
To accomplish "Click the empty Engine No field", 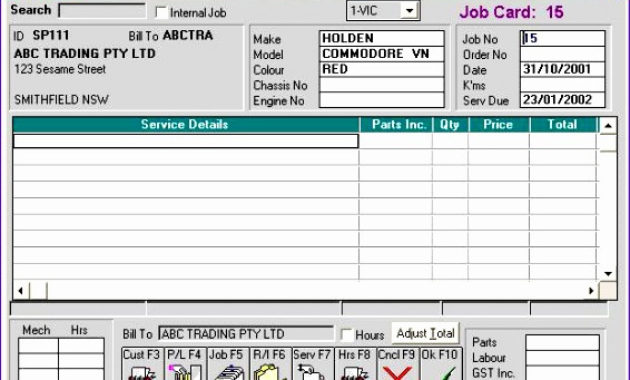I will [382, 100].
